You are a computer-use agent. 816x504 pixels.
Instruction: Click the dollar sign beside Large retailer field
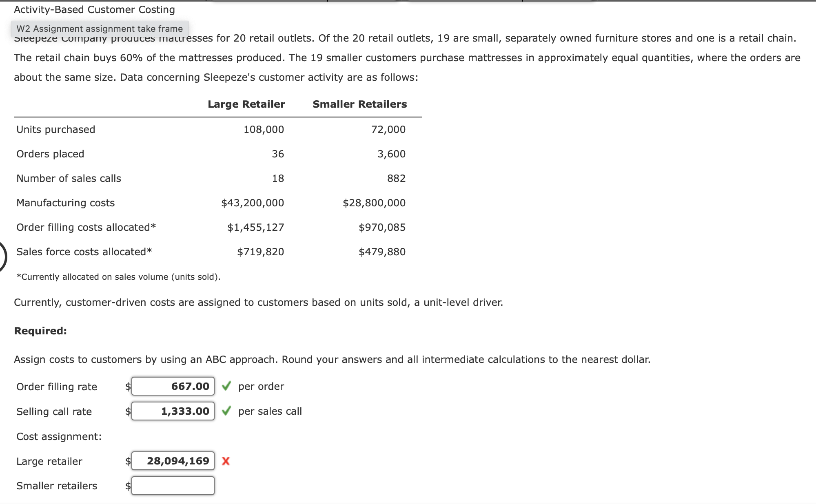click(x=127, y=461)
